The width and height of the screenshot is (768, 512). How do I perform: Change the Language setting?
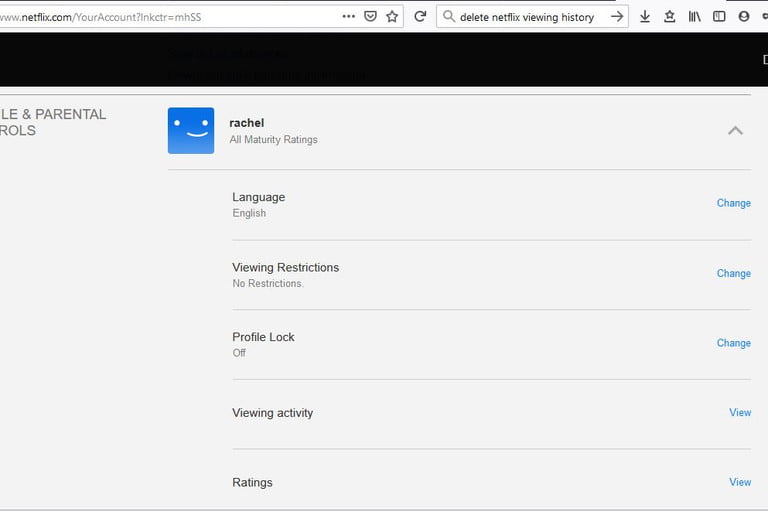coord(734,203)
